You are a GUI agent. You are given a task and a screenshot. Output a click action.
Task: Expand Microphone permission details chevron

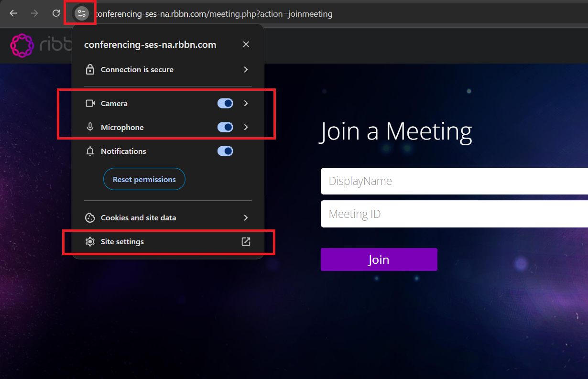(246, 127)
